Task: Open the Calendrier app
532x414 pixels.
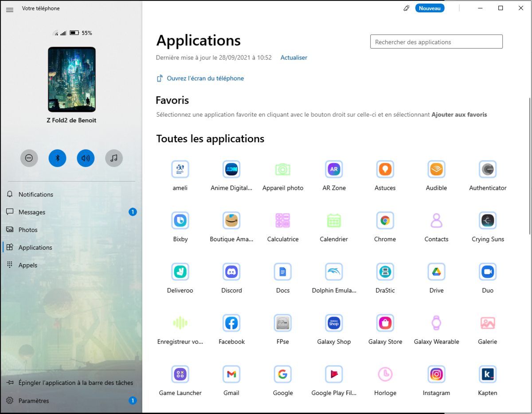Action: 334,220
